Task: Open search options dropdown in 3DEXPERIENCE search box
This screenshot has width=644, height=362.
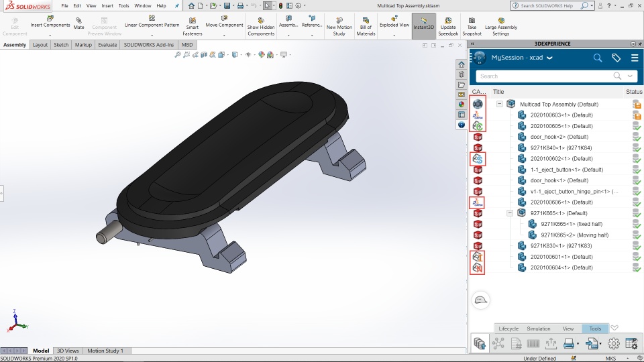Action: (x=630, y=76)
